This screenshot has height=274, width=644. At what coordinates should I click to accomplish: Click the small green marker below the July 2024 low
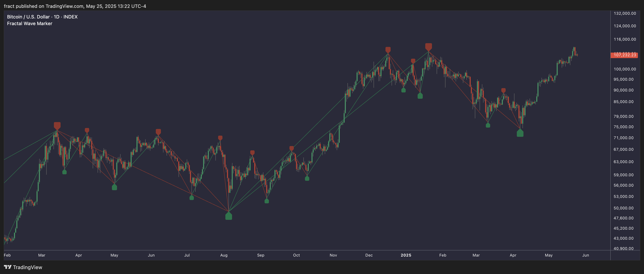coord(191,197)
